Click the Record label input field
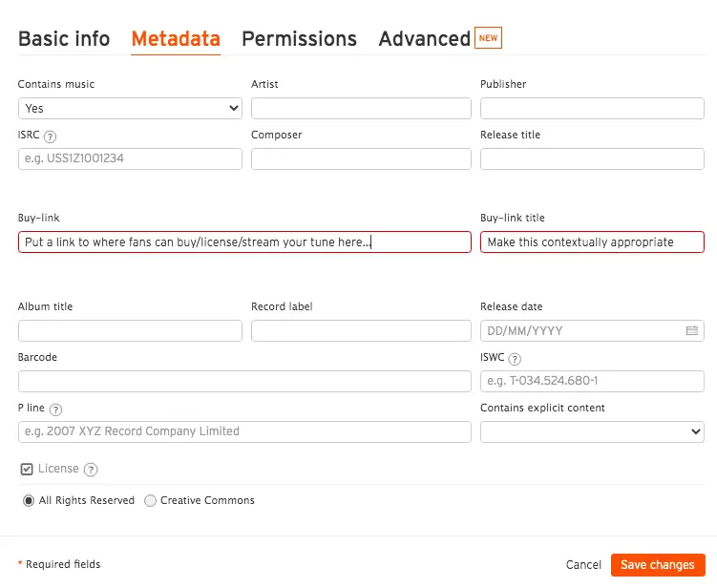This screenshot has height=588, width=717. [x=361, y=331]
